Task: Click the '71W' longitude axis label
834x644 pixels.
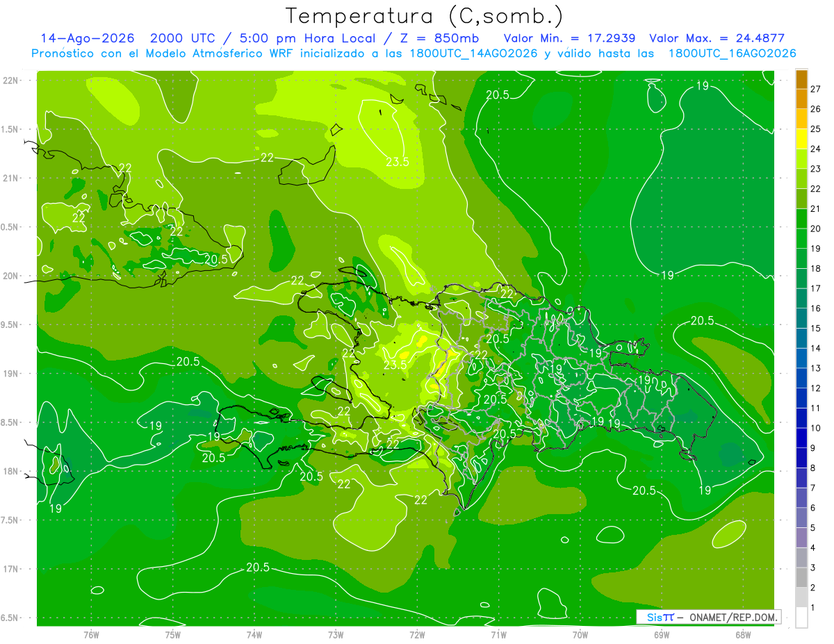Action: click(x=498, y=634)
